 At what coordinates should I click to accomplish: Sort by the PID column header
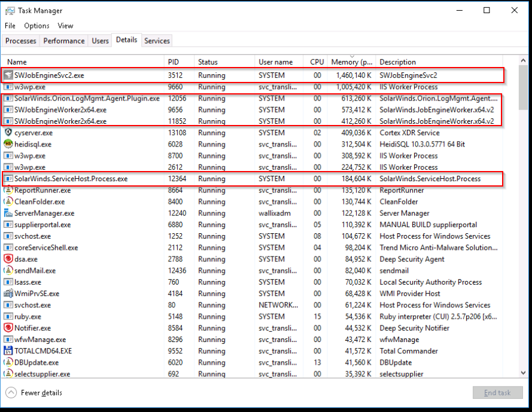pos(179,62)
